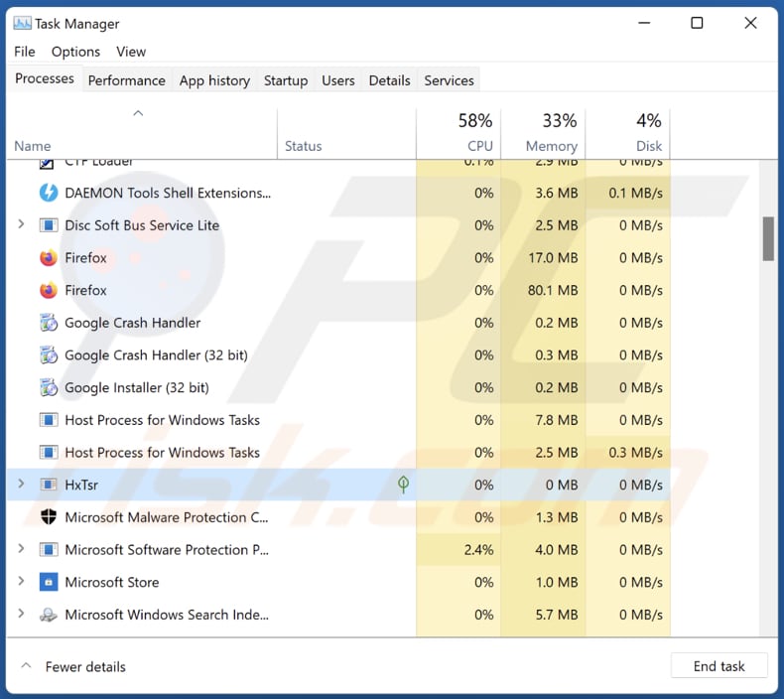The height and width of the screenshot is (699, 784).
Task: Click the Google Crash Handler icon using 0.2 MB
Action: coord(49,323)
